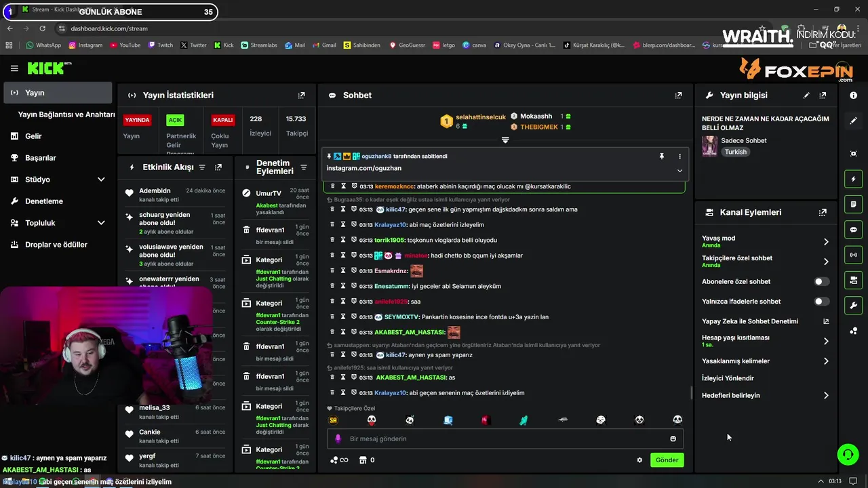Delete keremozkncc's message with the trash icon
Image resolution: width=868 pixels, height=488 pixels.
click(332, 186)
